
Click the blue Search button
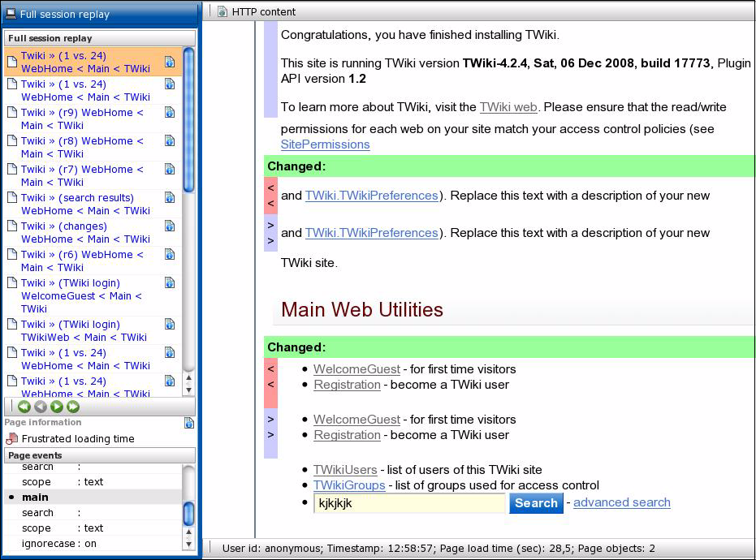(536, 503)
